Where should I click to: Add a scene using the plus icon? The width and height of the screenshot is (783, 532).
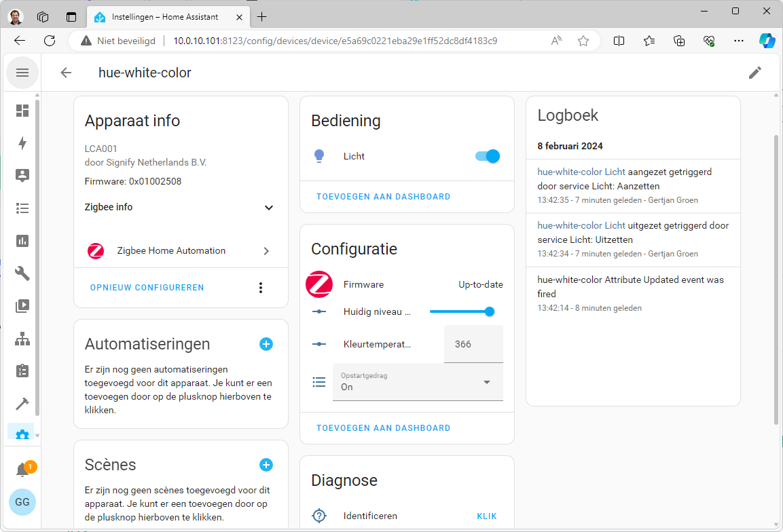(266, 465)
